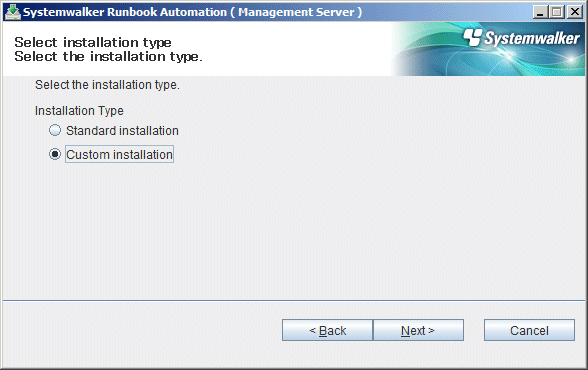Screen dimensions: 588x370
Task: Click the Systemwalker brand name text
Action: pyautogui.click(x=532, y=38)
